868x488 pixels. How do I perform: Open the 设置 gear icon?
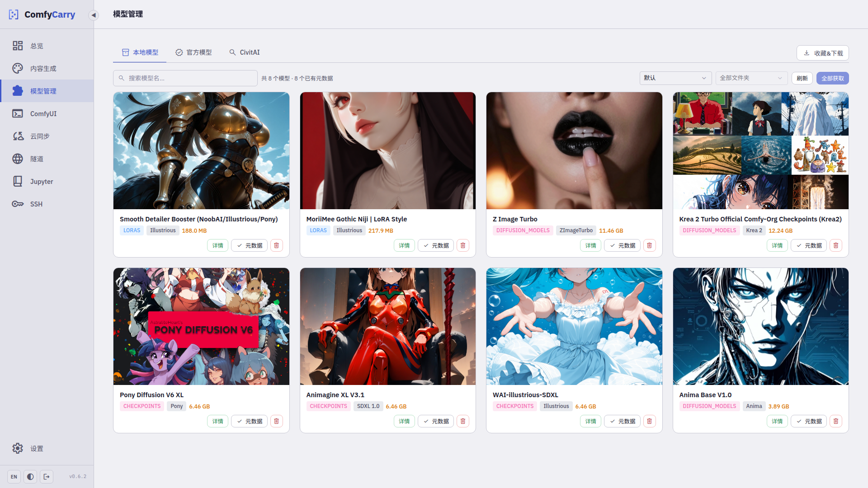pyautogui.click(x=18, y=448)
